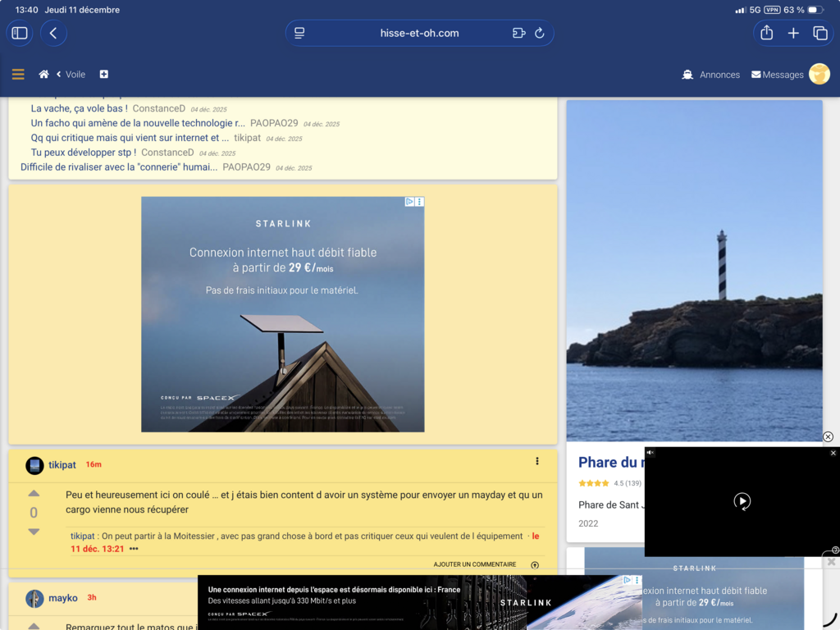Screen dimensions: 840x630
Task: Show the tab overview
Action: pyautogui.click(x=819, y=33)
